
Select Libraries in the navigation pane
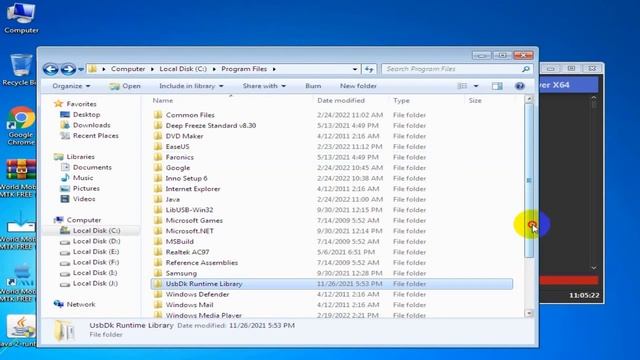click(80, 156)
